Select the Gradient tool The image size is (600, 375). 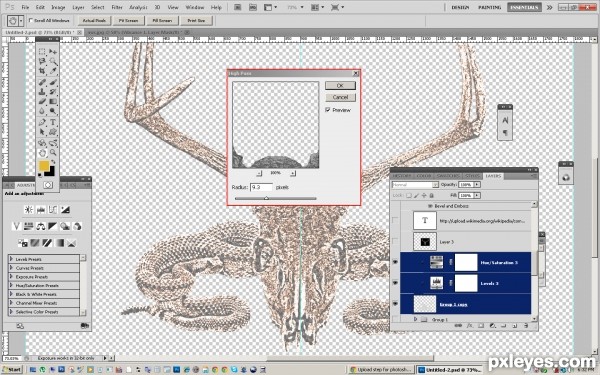pos(53,101)
